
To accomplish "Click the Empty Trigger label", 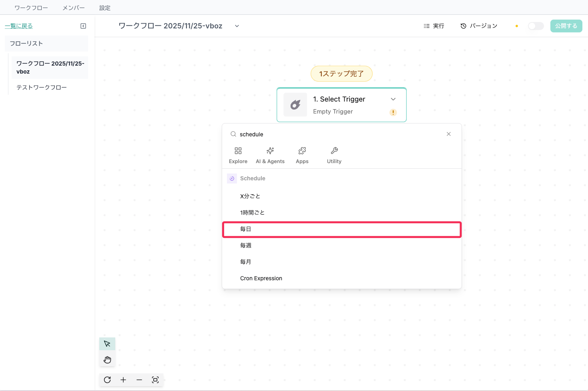I will point(333,112).
